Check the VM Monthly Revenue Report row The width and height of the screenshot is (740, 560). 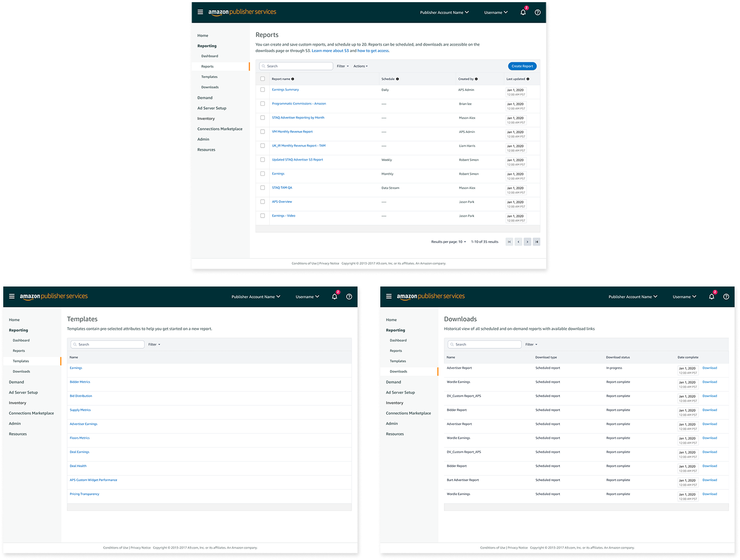click(x=263, y=132)
